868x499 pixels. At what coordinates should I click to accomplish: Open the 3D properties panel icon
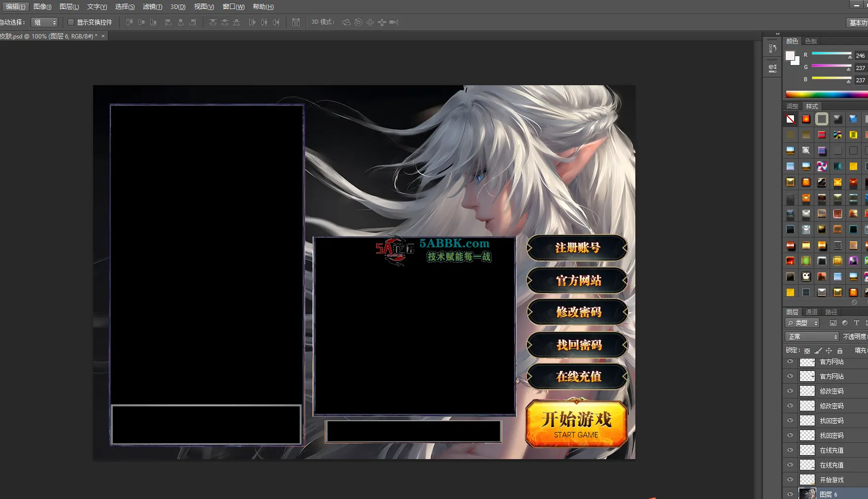tap(772, 68)
